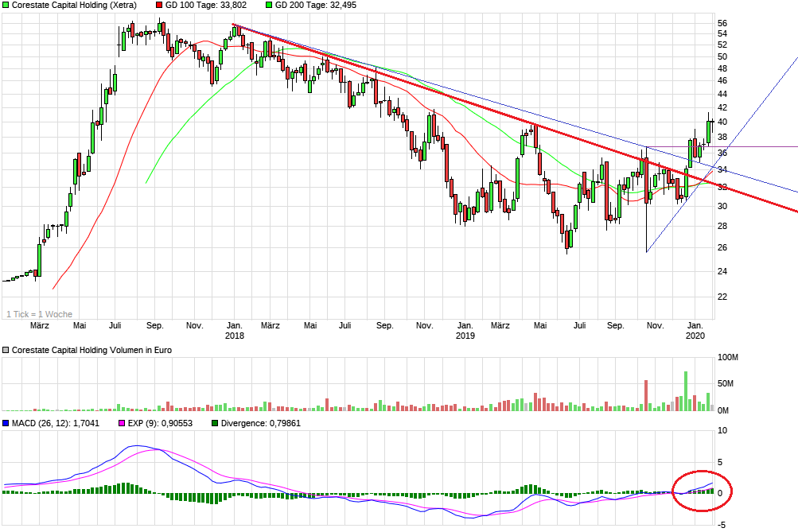798x532 pixels.
Task: Click the price axis value 40
Action: tap(722, 122)
